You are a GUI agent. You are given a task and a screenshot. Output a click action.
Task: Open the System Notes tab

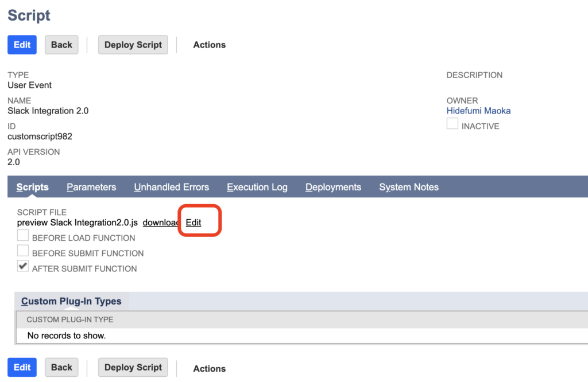(x=409, y=187)
